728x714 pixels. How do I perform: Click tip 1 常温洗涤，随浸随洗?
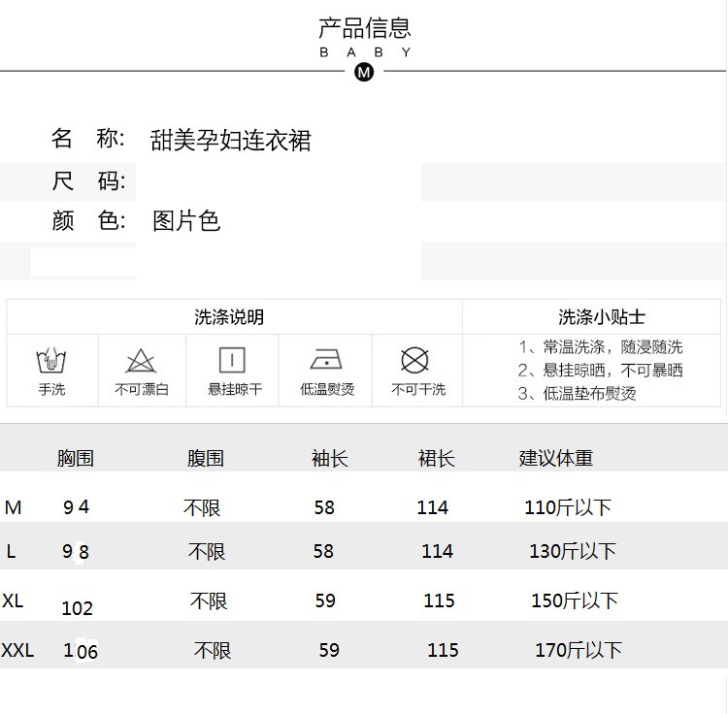600,347
